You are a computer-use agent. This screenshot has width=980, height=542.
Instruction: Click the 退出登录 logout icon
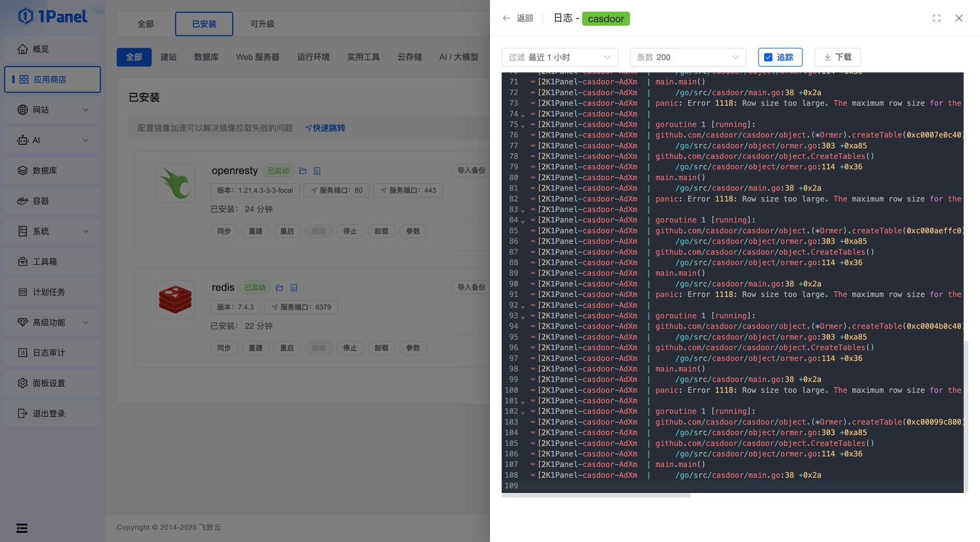[22, 413]
